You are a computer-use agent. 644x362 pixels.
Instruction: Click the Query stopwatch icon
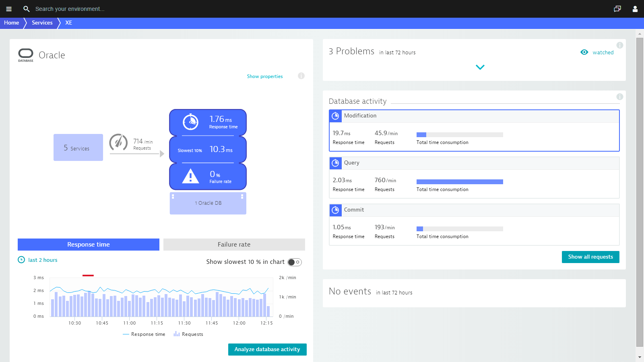[335, 163]
